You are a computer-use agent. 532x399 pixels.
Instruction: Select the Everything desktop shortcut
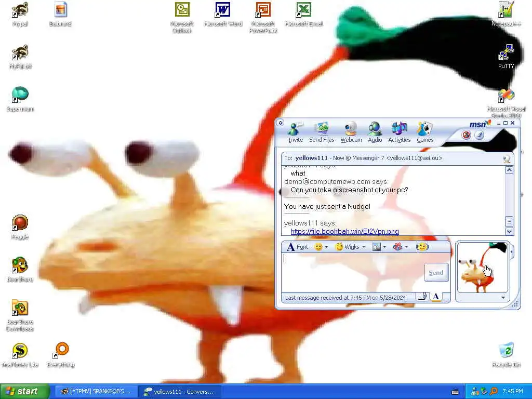(61, 355)
